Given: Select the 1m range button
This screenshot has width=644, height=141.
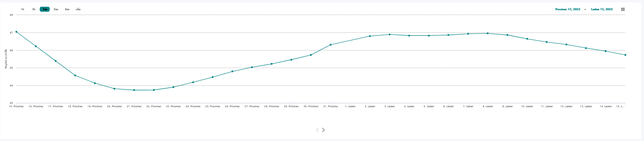Looking at the screenshot, I should (x=45, y=9).
